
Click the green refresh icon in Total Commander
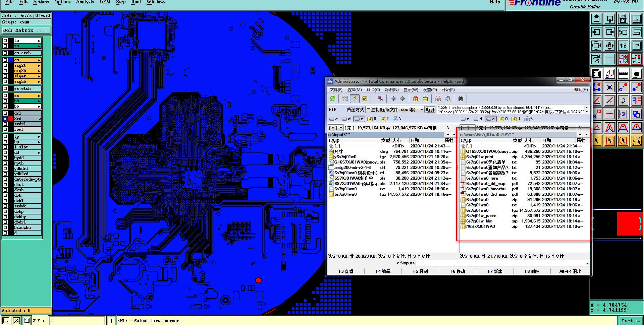tap(332, 99)
